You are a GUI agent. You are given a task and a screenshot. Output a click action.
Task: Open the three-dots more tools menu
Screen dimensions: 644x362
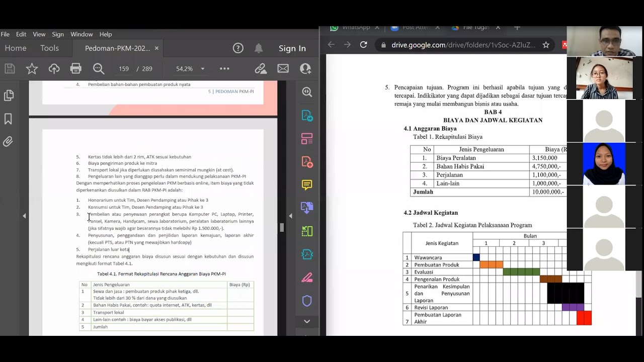click(224, 68)
